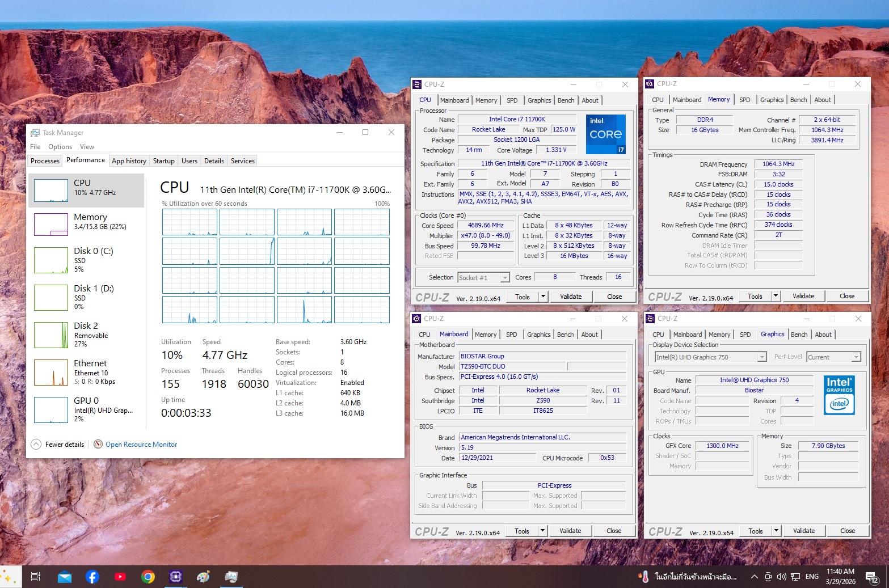Screen dimensions: 889x588
Task: Switch to the App history tab
Action: tap(129, 161)
